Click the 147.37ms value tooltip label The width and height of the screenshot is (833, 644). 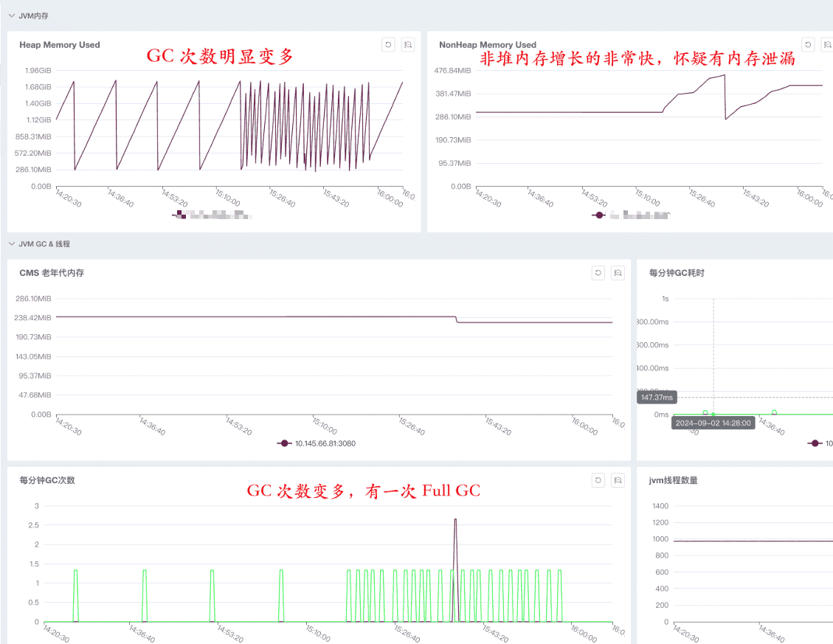[x=657, y=398]
